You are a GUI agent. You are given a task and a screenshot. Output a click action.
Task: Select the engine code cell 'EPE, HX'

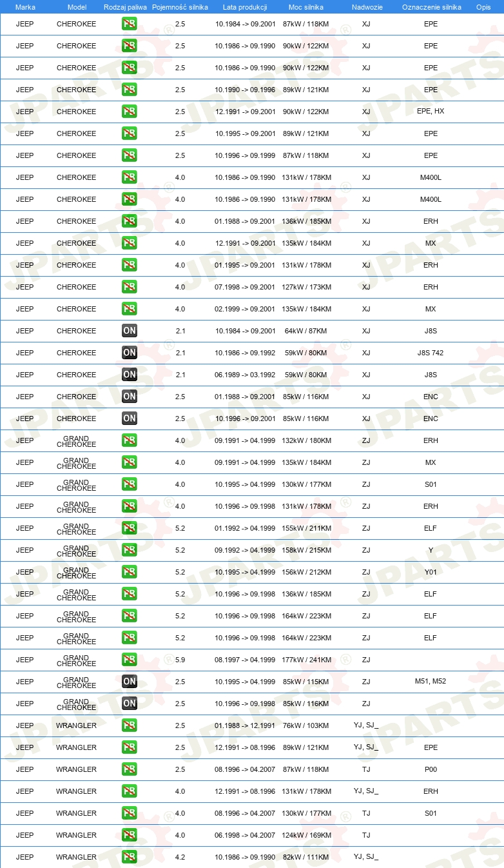(x=431, y=111)
